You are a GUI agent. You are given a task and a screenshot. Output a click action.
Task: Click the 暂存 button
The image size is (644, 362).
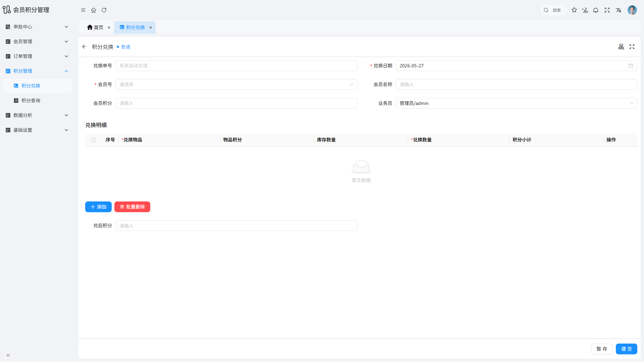pyautogui.click(x=602, y=349)
